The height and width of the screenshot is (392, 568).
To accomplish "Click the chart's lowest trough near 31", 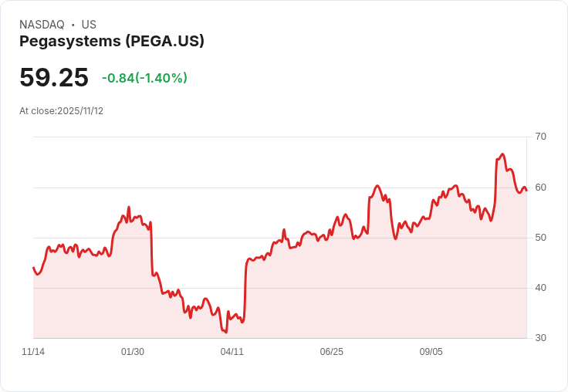I will coord(225,332).
